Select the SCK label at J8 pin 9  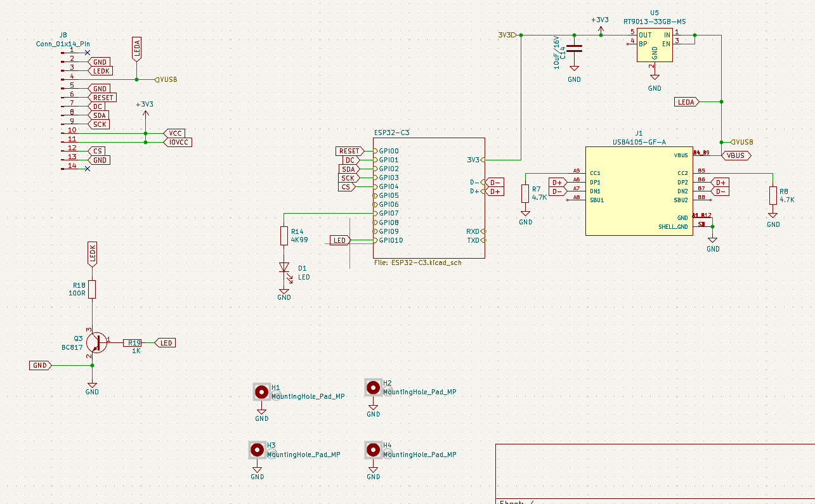[98, 124]
